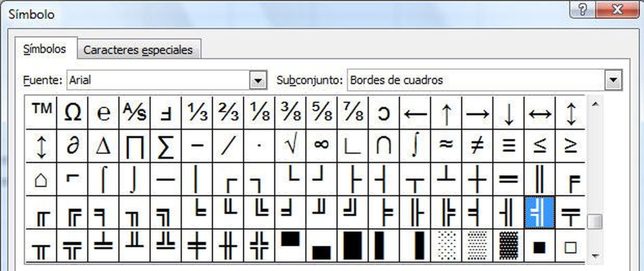This screenshot has height=271, width=644.
Task: Click the Bordes de cuadros subset field
Action: [x=476, y=80]
